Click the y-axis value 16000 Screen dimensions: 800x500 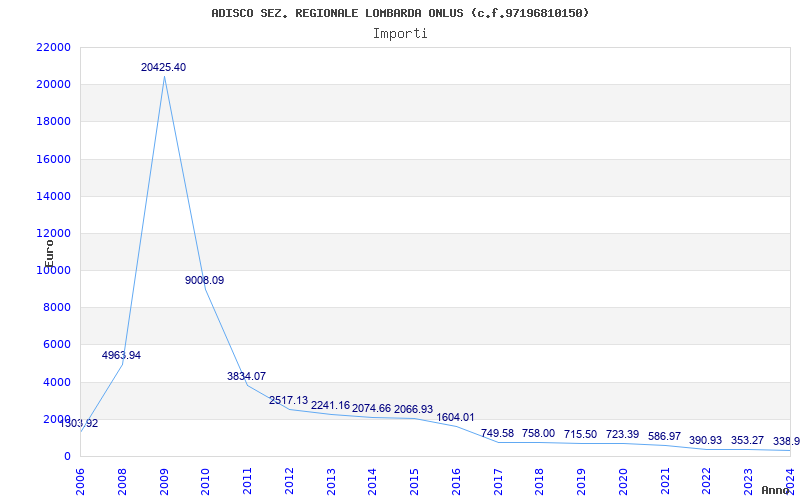point(53,159)
